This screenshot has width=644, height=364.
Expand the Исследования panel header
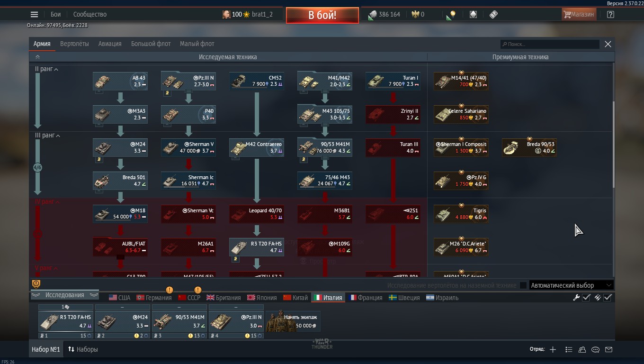pos(64,295)
